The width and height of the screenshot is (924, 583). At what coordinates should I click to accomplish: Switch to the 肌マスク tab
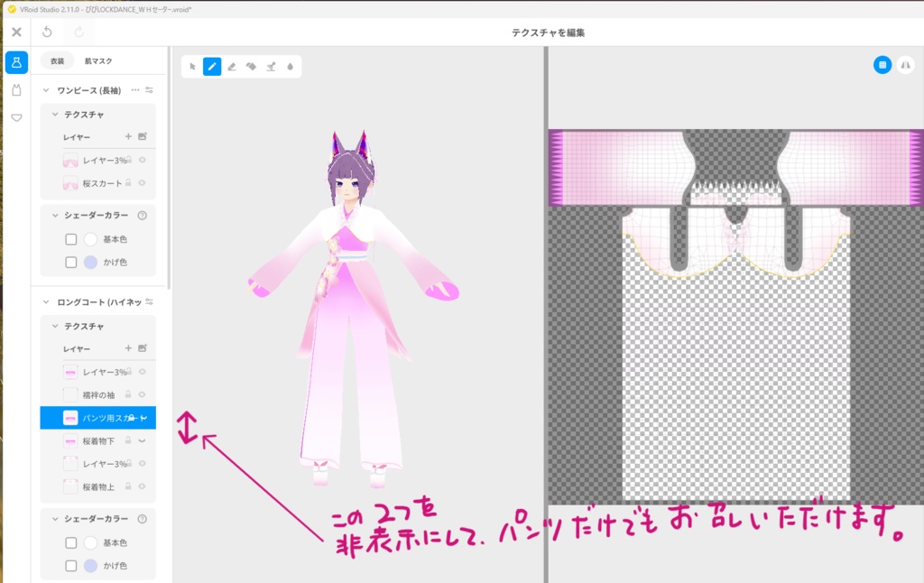pyautogui.click(x=98, y=60)
